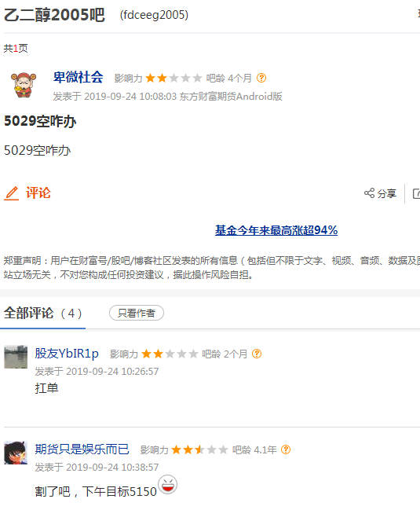
Task: Open 卑微社会's avatar image
Action: [x=24, y=85]
